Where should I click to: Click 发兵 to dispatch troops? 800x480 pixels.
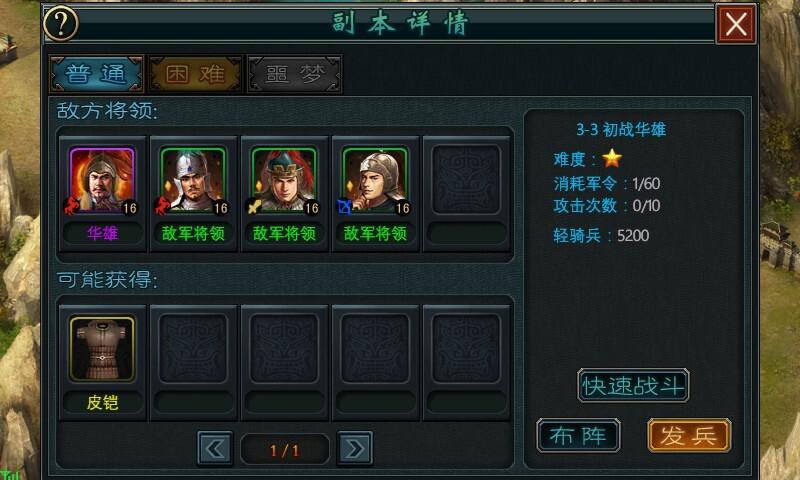coord(689,436)
